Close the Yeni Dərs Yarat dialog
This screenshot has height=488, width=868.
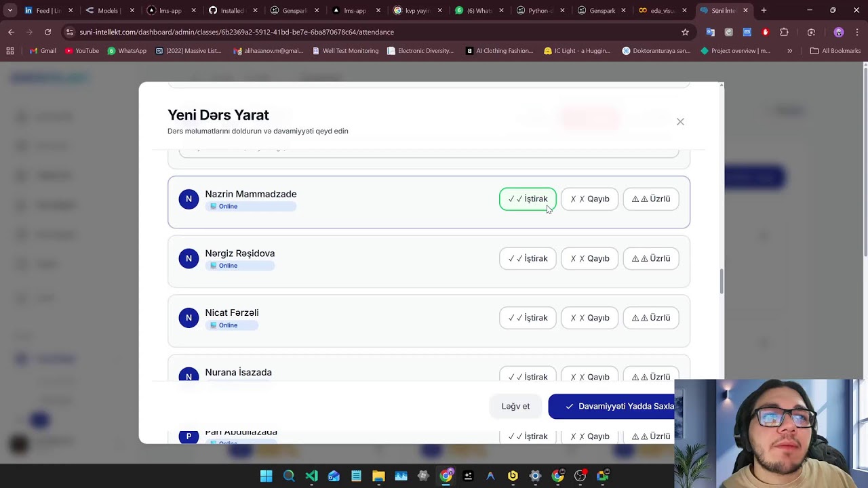(680, 121)
